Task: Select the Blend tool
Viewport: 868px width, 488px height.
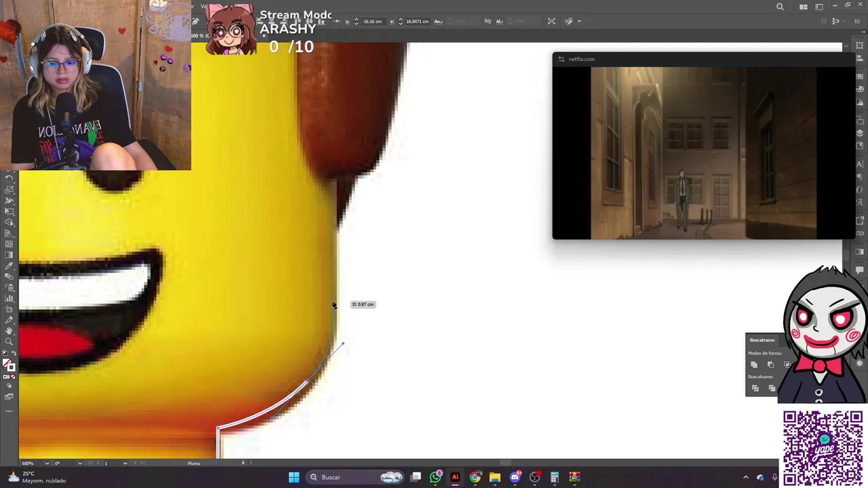Action: click(9, 277)
